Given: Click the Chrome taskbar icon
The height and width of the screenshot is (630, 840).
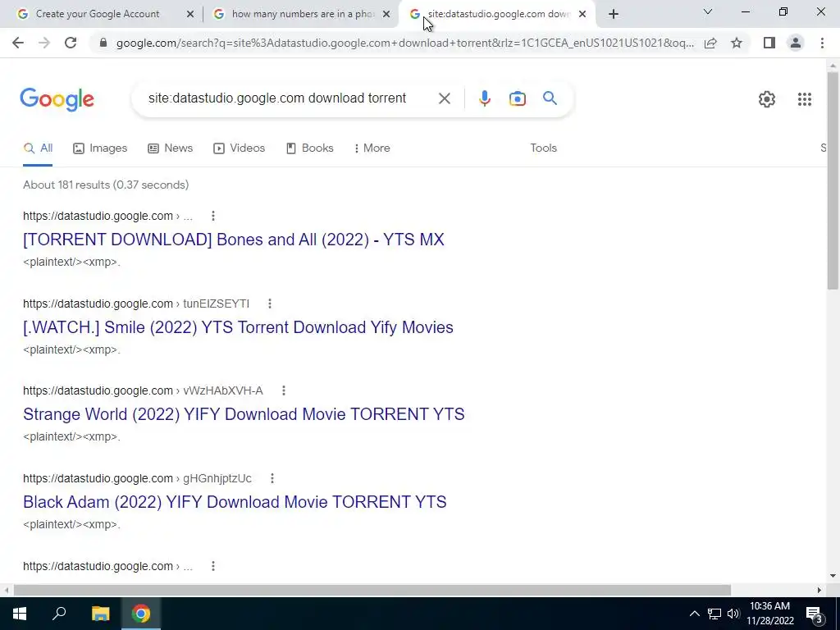Looking at the screenshot, I should click(141, 614).
